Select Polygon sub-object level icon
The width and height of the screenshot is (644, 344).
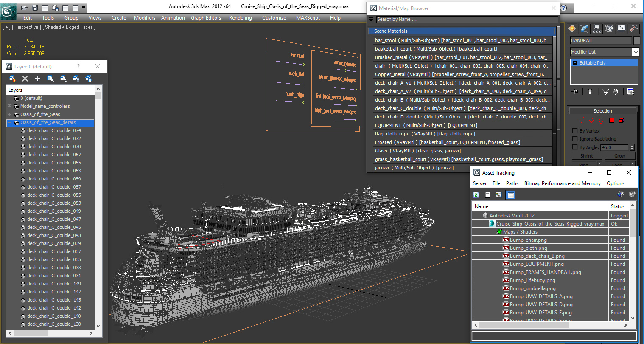[612, 121]
